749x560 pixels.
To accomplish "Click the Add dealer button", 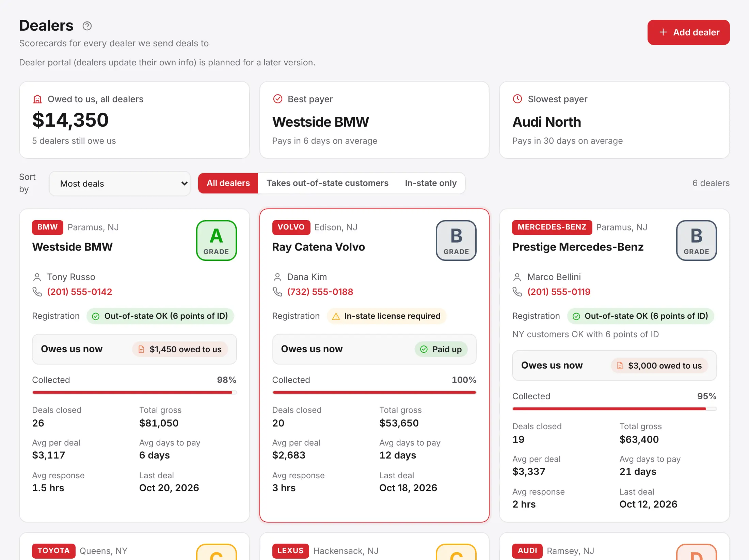I will coord(688,32).
